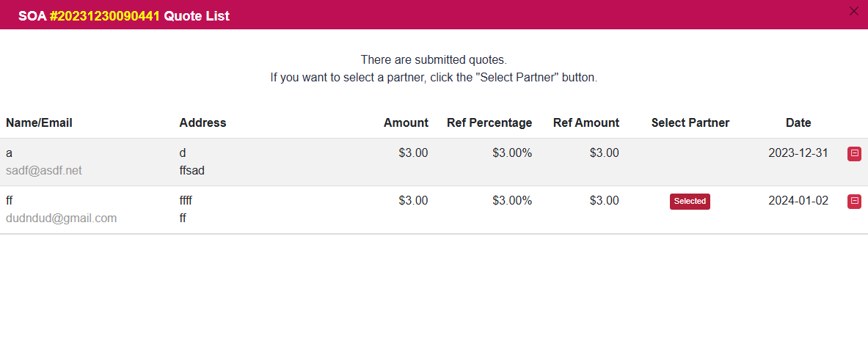This screenshot has width=868, height=360.
Task: Click the email sadf@asdf.net
Action: pos(44,170)
